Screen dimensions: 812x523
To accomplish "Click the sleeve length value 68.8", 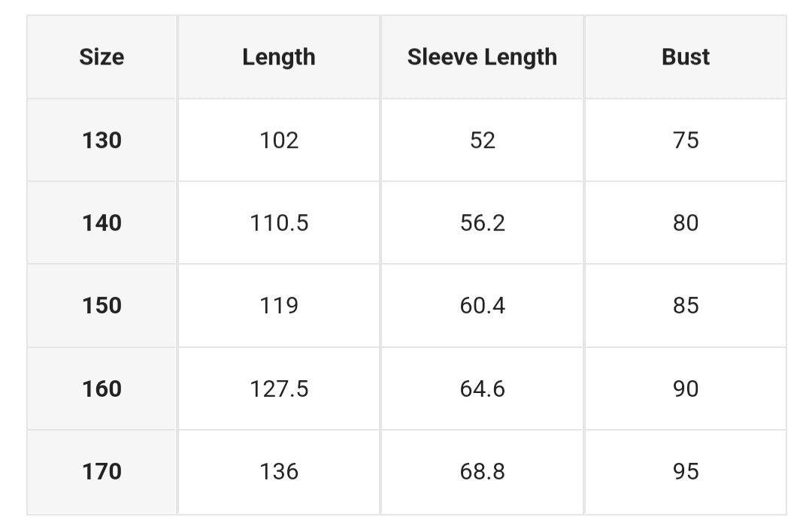I will (x=482, y=472).
